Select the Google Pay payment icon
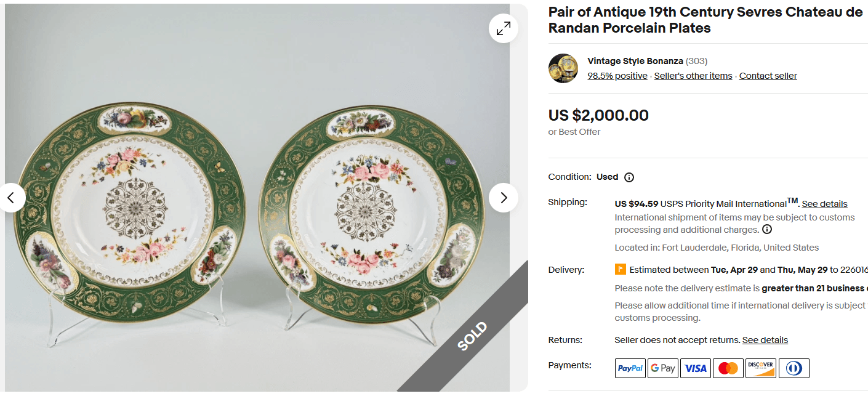The width and height of the screenshot is (868, 396). pos(663,368)
